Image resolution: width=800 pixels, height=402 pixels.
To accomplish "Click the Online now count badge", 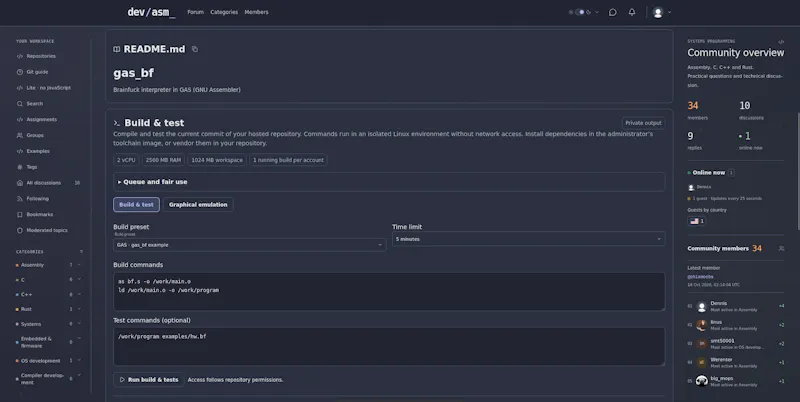I will pos(731,172).
